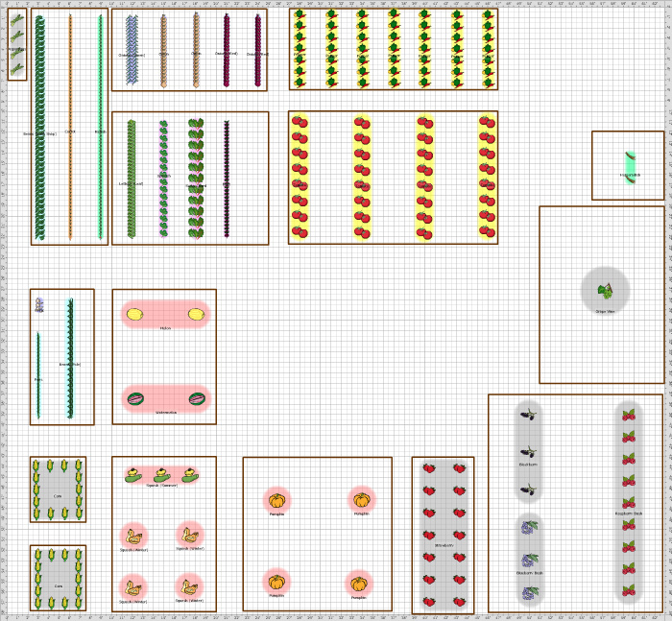Click the top horizontal ruler

pyautogui.click(x=336, y=4)
